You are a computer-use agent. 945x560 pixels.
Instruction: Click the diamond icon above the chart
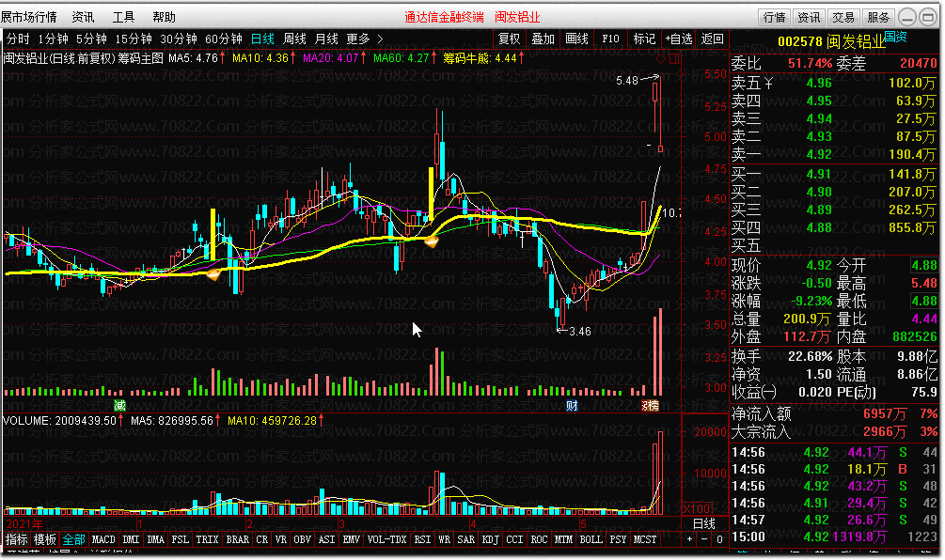660,59
